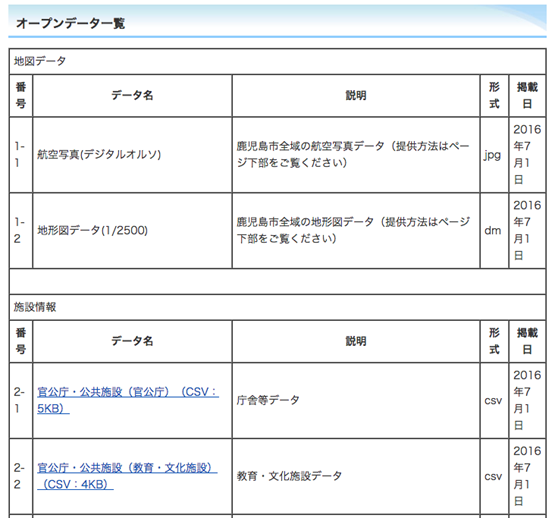Click the 形式 header in the 施設情報 table
Viewport: 555px width, 518px height.
[494, 341]
